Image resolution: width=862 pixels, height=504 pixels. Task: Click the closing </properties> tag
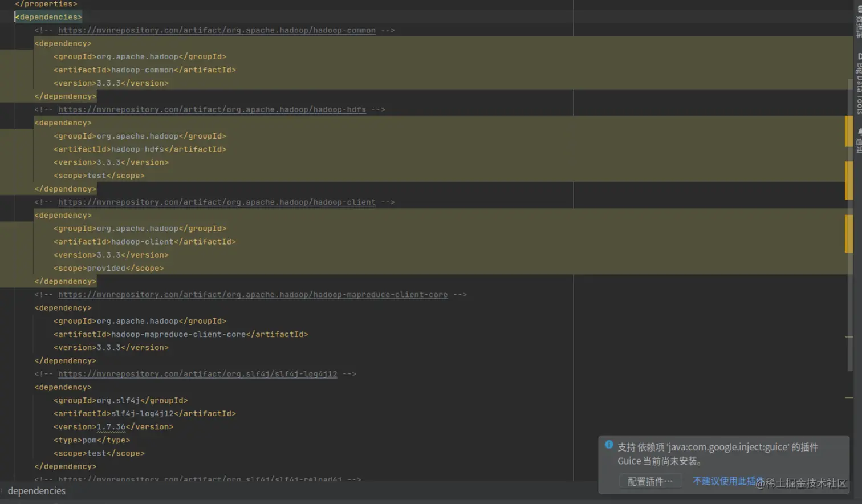click(x=46, y=4)
